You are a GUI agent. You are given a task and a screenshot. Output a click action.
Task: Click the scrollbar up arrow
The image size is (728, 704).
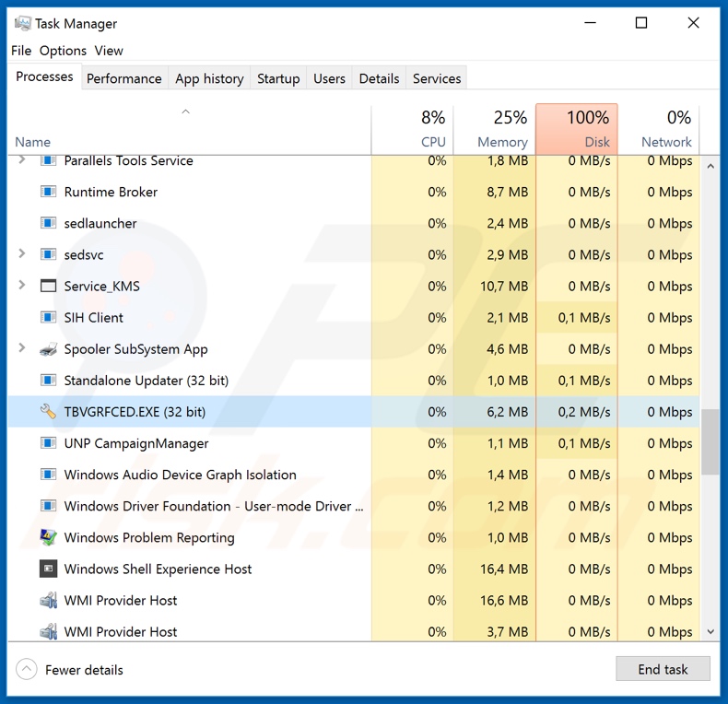pos(710,166)
